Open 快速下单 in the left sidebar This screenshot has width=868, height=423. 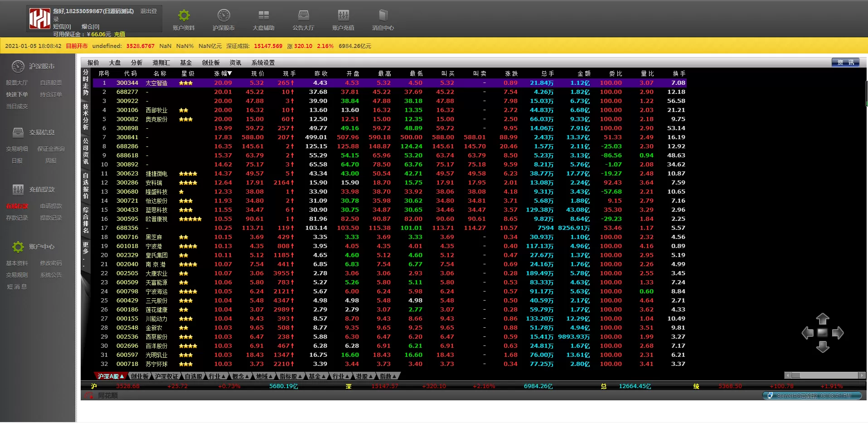click(x=17, y=95)
